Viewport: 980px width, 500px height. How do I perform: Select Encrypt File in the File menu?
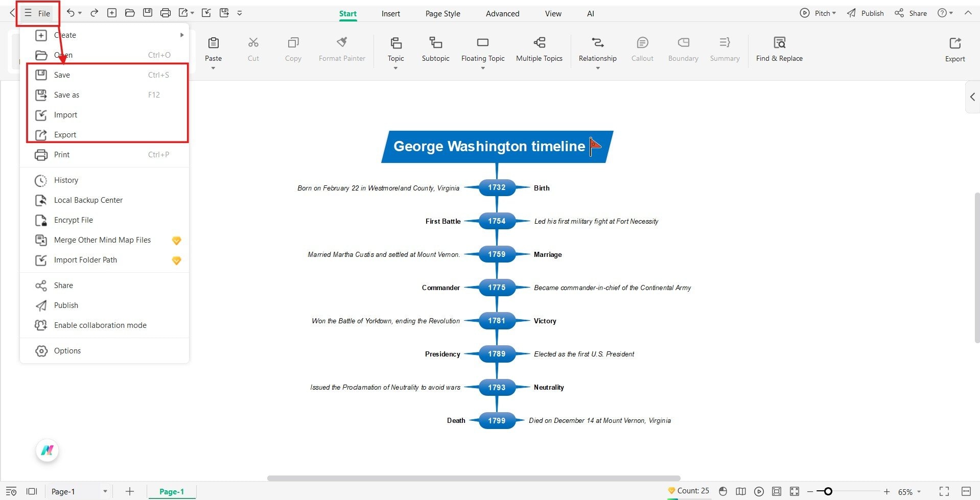tap(104, 220)
